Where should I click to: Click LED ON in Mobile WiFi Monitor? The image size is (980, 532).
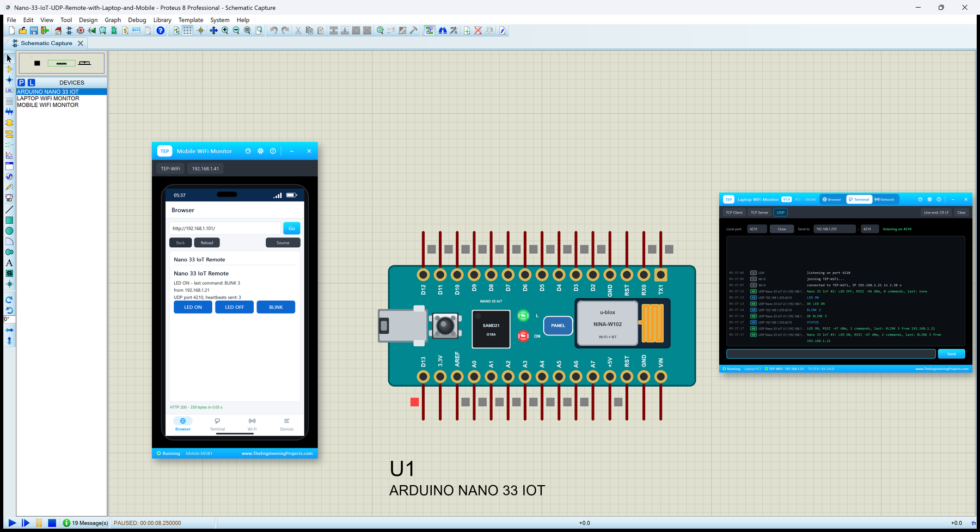click(193, 307)
